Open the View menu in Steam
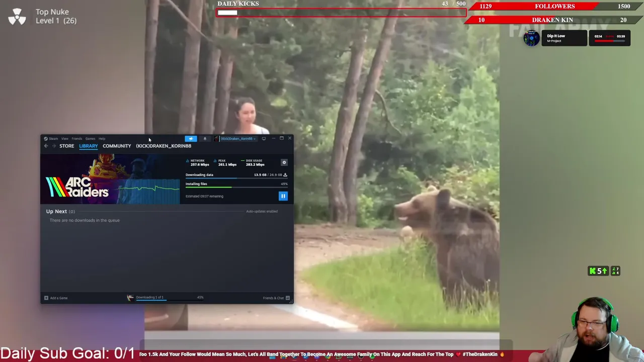This screenshot has width=644, height=362. 65,139
